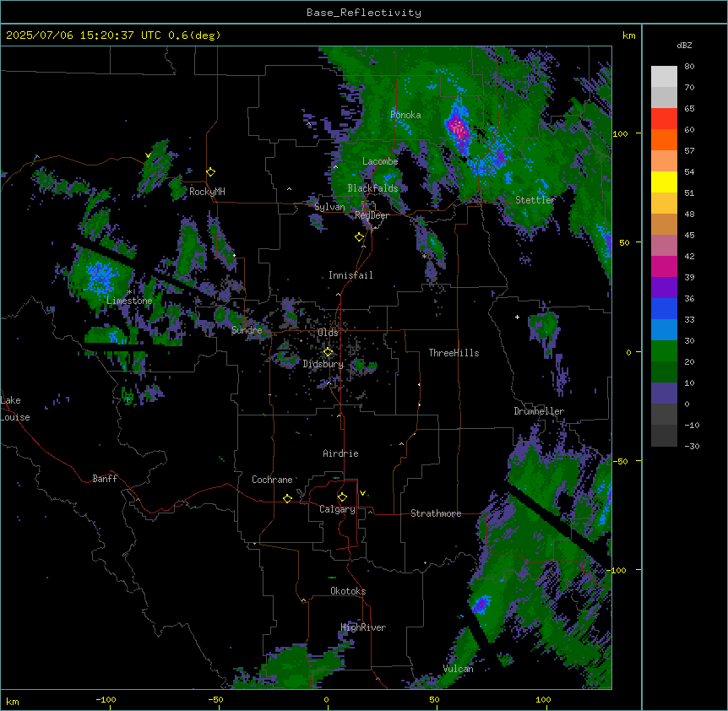Image resolution: width=728 pixels, height=711 pixels.
Task: Click the km unit label at top right
Action: [629, 35]
